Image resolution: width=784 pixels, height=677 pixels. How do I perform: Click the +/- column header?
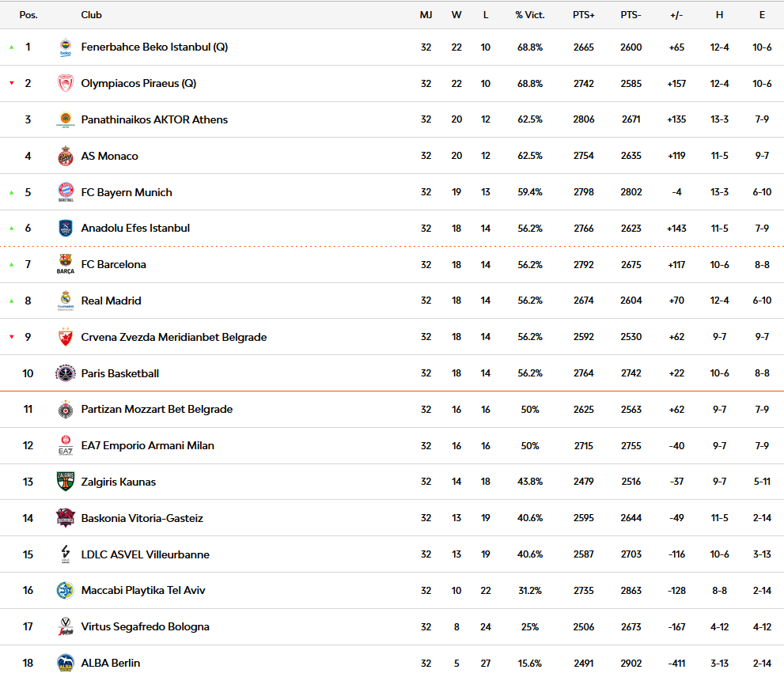coord(676,15)
